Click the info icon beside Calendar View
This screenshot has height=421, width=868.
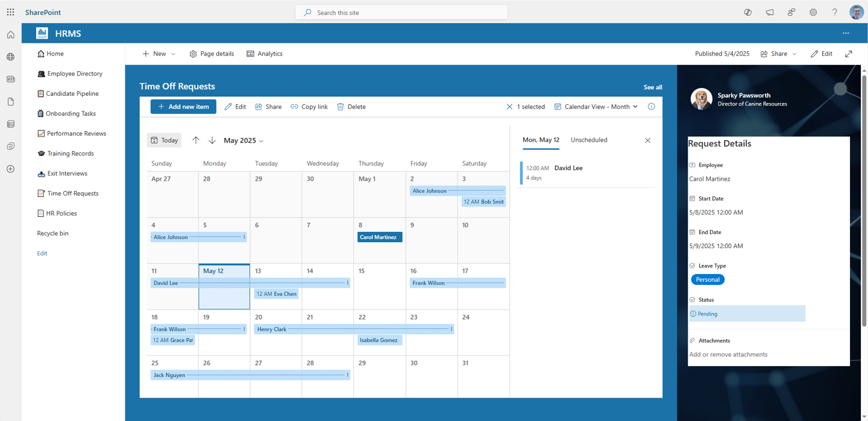[x=650, y=107]
